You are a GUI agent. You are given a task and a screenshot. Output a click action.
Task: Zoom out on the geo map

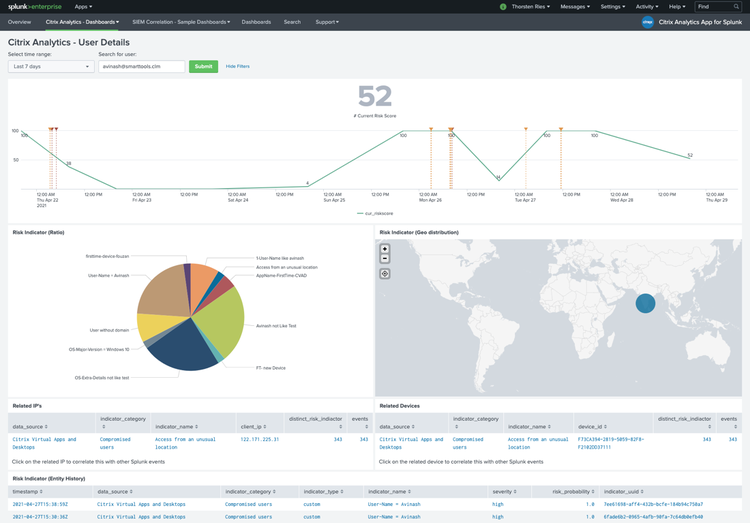(385, 258)
